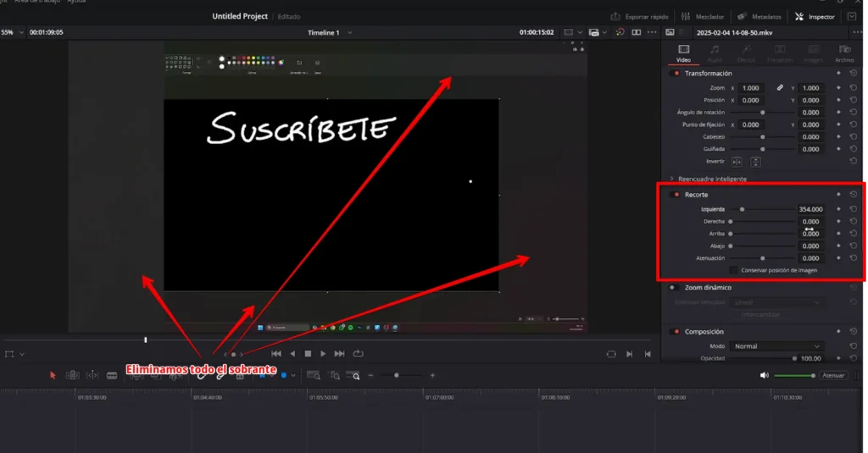Open the Efectos inspector tab
The height and width of the screenshot is (453, 868).
[746, 53]
